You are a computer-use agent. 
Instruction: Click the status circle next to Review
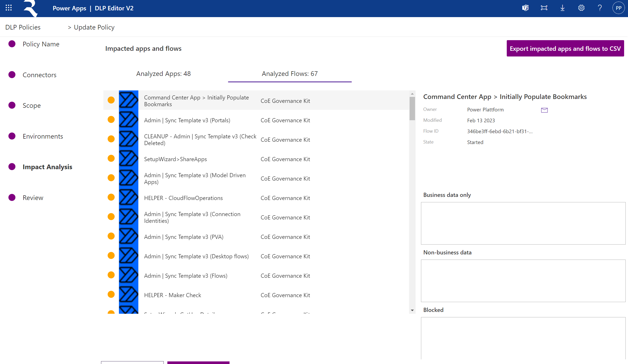12,197
